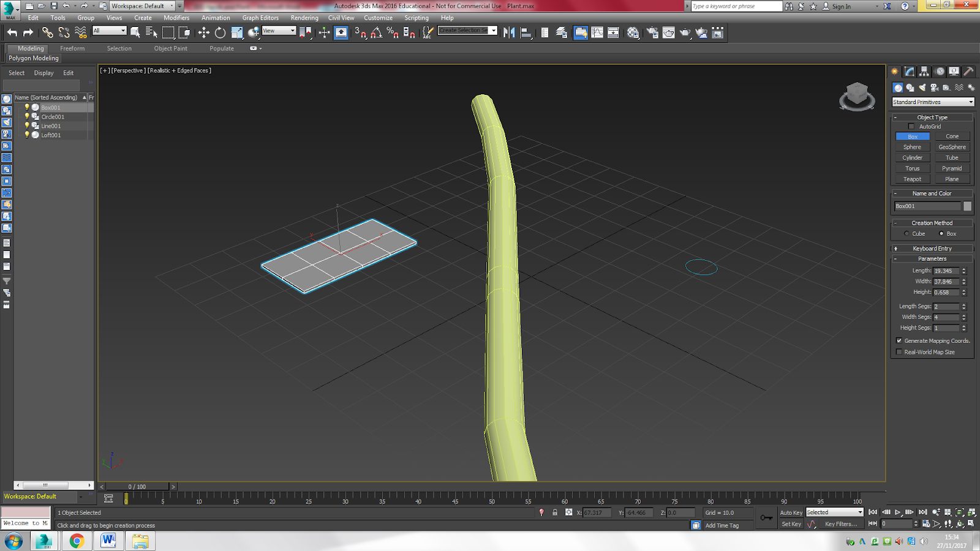Activate the Select and Rotate tool

220,32
